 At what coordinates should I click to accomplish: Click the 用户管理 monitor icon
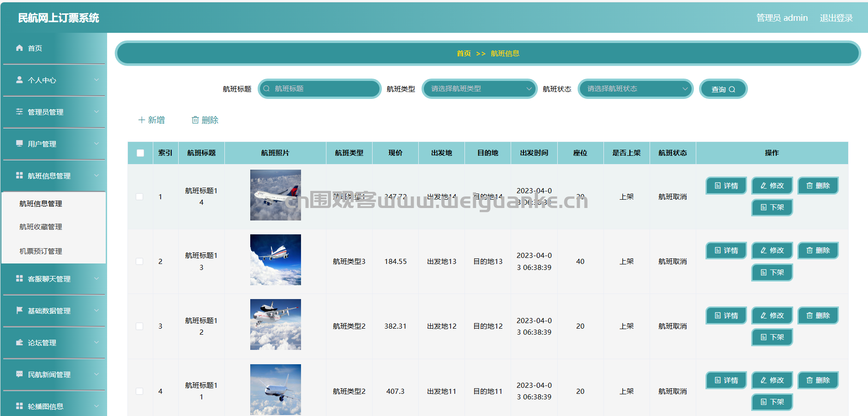click(19, 143)
